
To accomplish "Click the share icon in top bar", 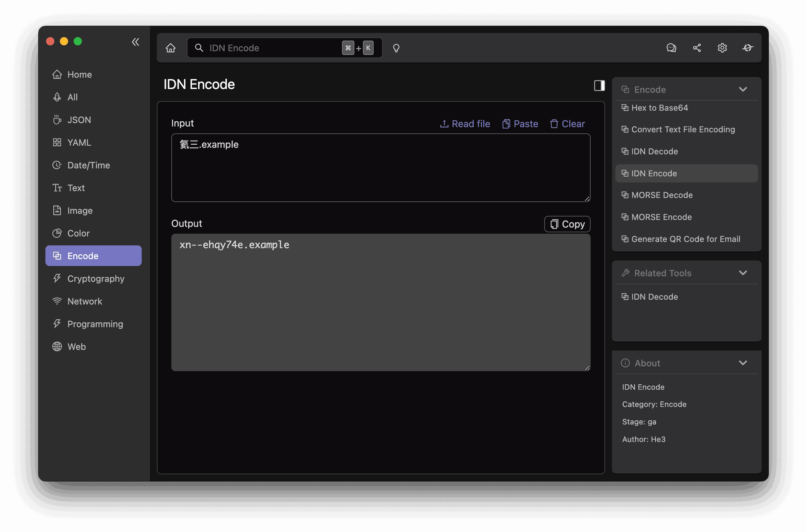I will click(697, 48).
